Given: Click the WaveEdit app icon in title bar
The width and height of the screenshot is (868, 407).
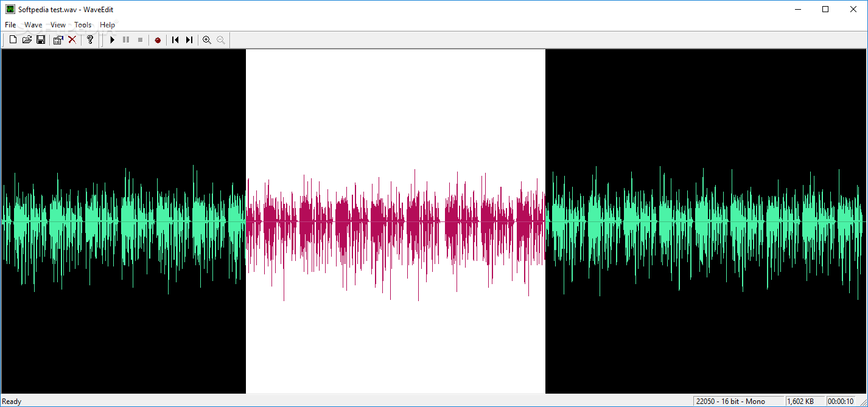Looking at the screenshot, I should 10,9.
